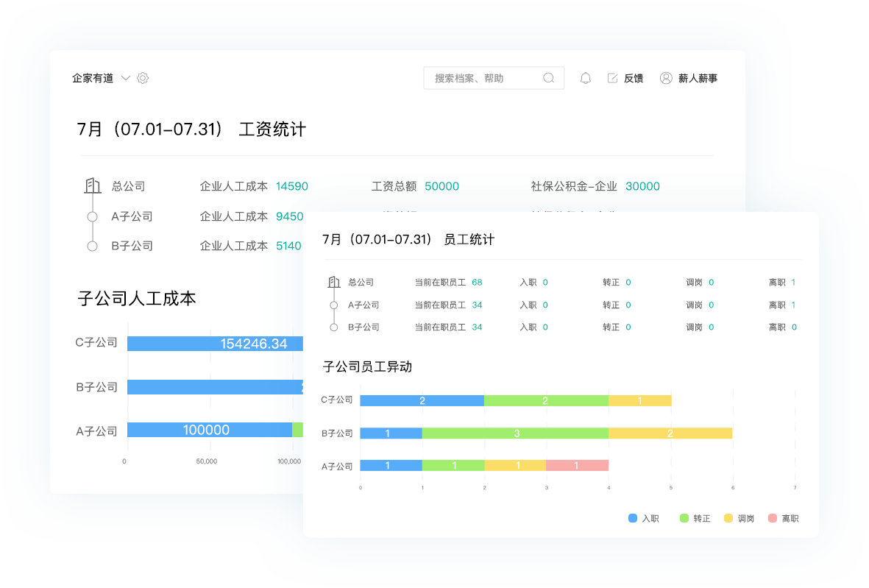Click the B子公司 yellow 调岗 segment 2

point(670,433)
